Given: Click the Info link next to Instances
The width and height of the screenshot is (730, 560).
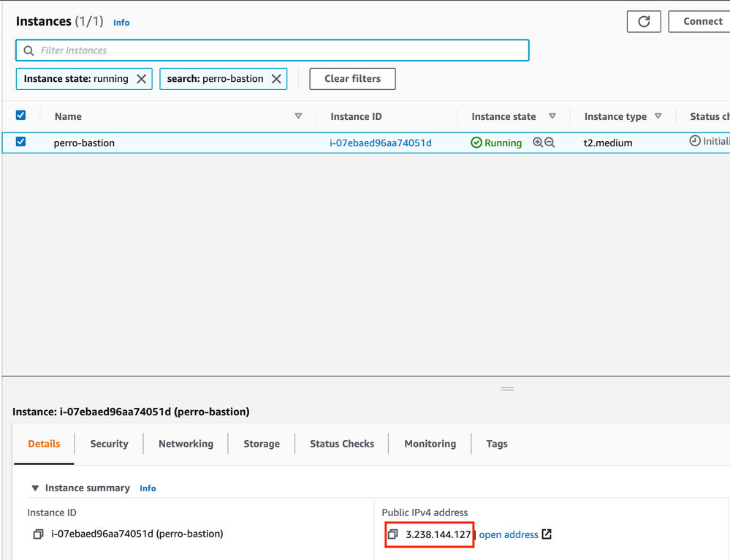Looking at the screenshot, I should click(121, 23).
